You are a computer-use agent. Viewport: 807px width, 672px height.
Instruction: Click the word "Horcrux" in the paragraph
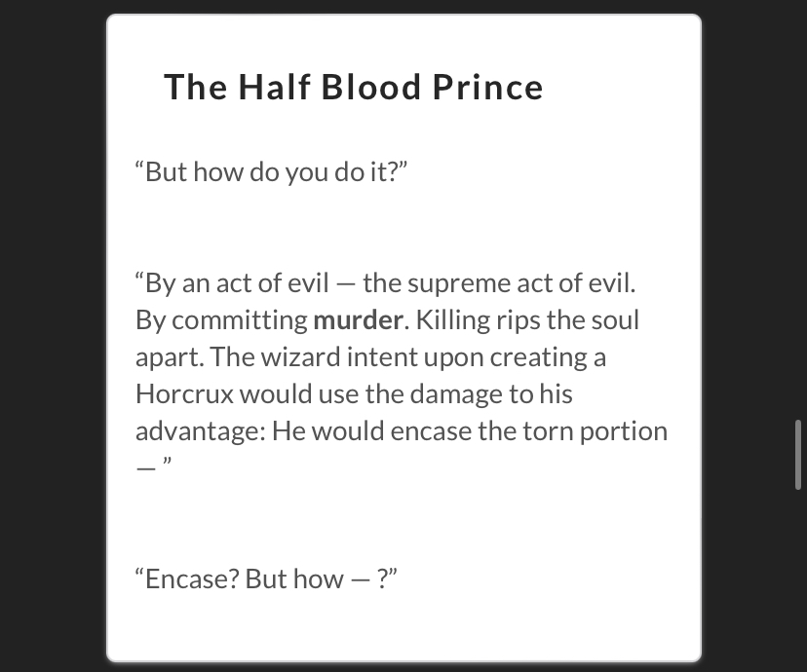tap(185, 393)
